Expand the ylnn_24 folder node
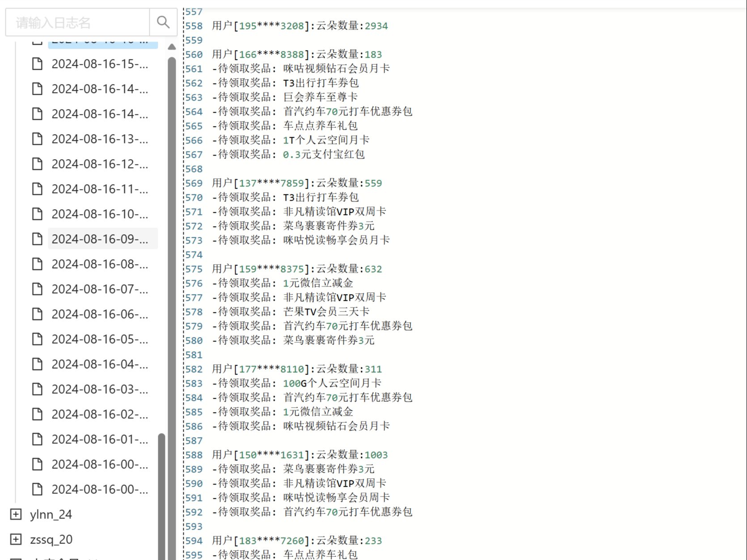This screenshot has height=560, width=747. click(16, 514)
